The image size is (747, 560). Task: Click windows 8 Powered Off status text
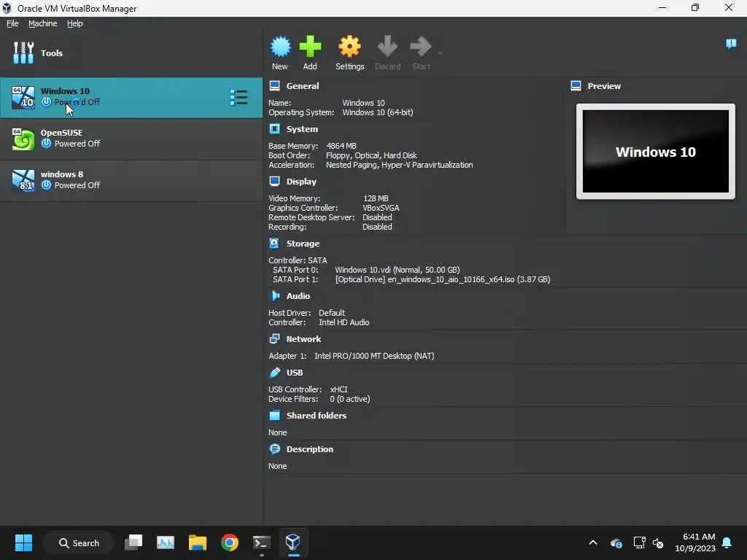pos(77,184)
